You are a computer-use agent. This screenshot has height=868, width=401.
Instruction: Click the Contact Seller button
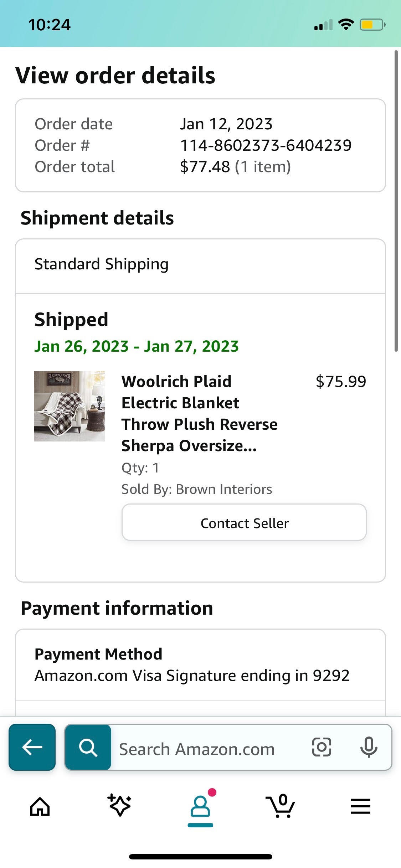pos(244,522)
